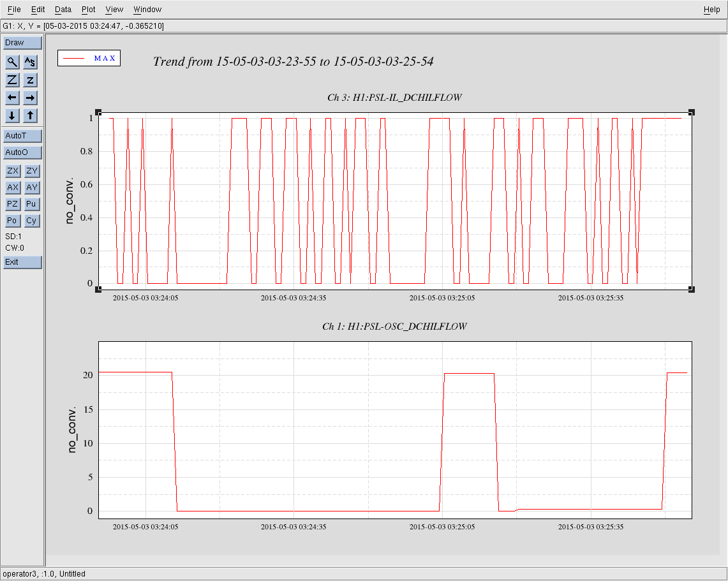Open the Data menu
Image resolution: width=728 pixels, height=581 pixels.
(63, 10)
